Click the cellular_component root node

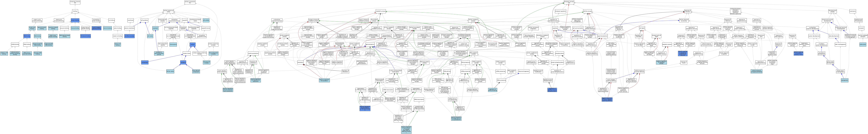click(190, 2)
